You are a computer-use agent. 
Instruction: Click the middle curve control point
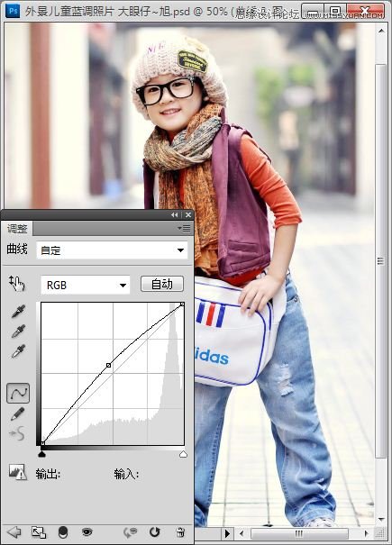pyautogui.click(x=109, y=365)
